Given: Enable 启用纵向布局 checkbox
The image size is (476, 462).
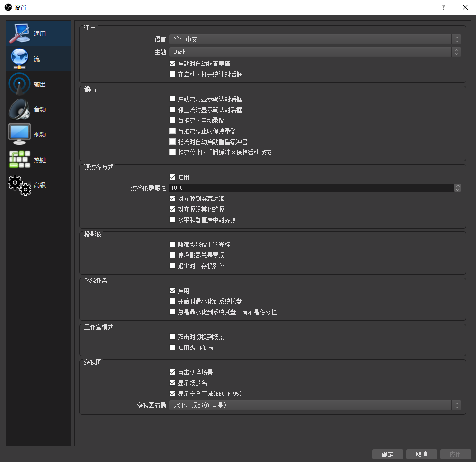Looking at the screenshot, I should (172, 347).
